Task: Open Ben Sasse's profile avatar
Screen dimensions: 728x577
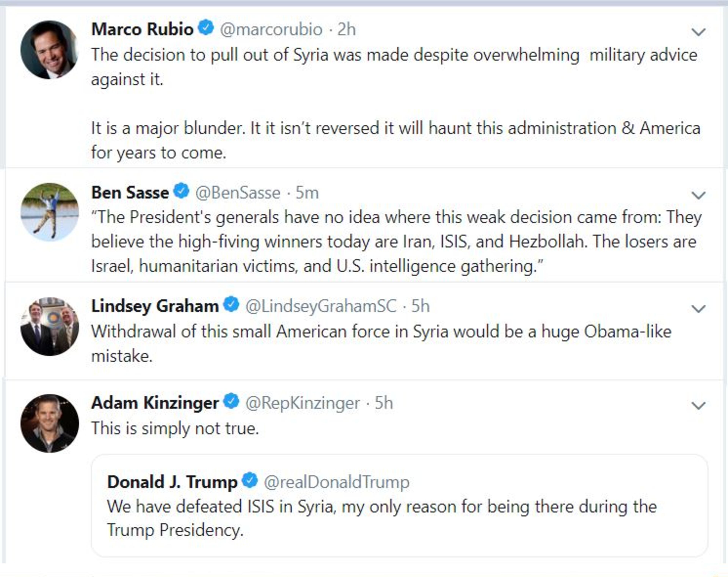Action: click(50, 212)
